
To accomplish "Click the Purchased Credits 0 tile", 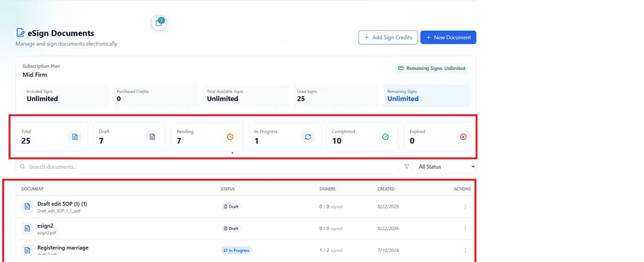I will [x=155, y=96].
